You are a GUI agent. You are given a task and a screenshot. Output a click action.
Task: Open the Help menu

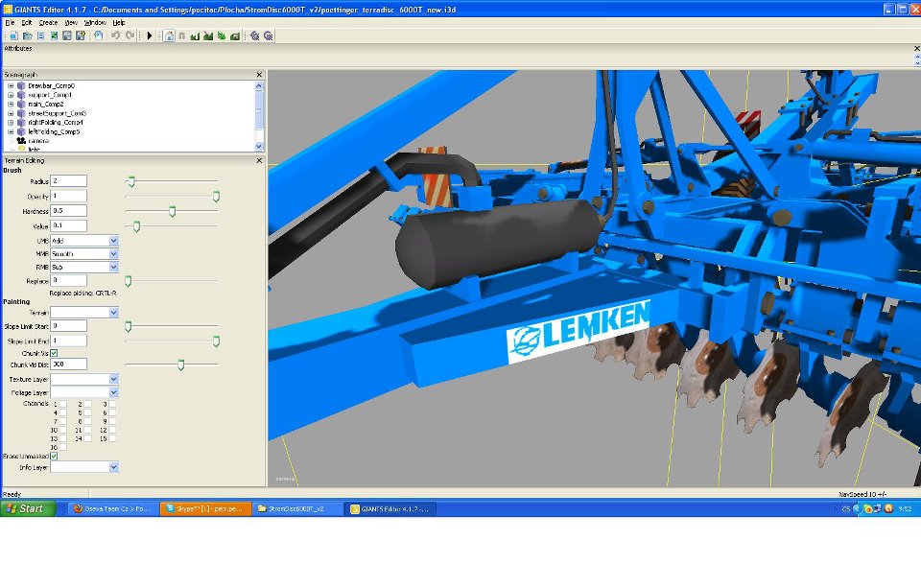pos(119,22)
